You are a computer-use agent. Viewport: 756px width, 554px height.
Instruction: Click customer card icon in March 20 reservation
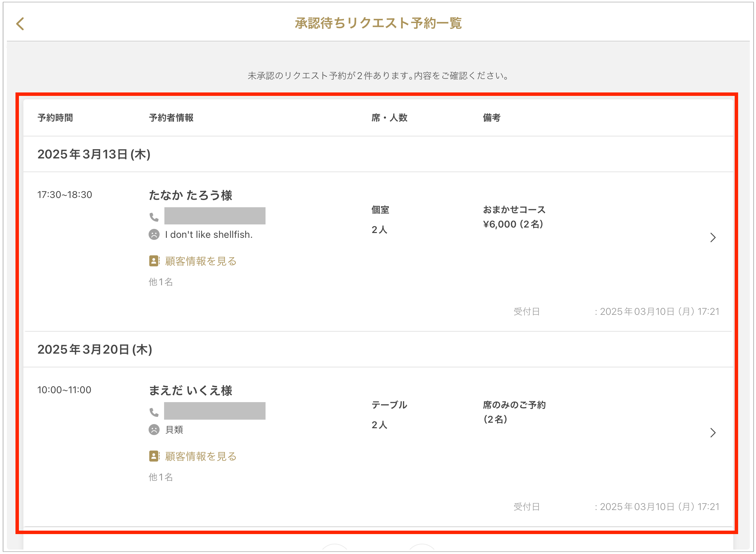tap(154, 456)
